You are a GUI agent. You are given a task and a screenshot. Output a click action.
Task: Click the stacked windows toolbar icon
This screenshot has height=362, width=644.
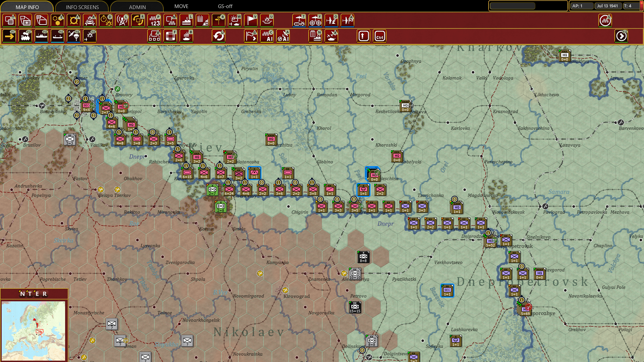pos(42,20)
